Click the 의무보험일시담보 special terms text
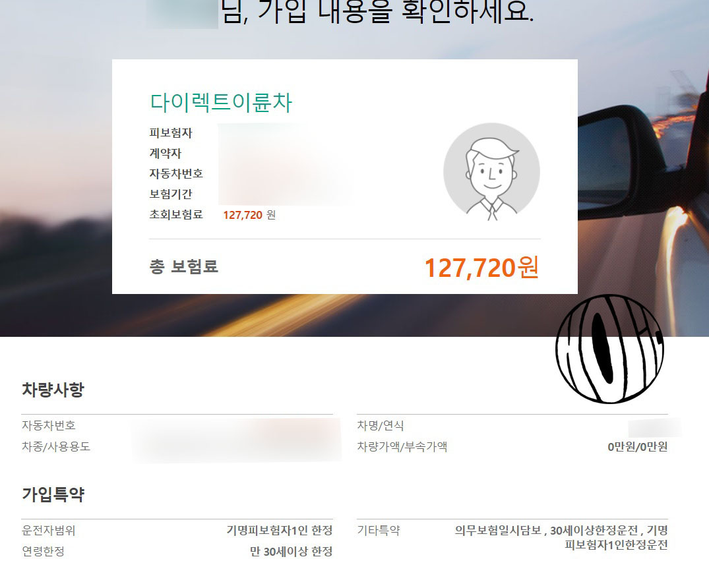This screenshot has height=588, width=709. pyautogui.click(x=561, y=537)
